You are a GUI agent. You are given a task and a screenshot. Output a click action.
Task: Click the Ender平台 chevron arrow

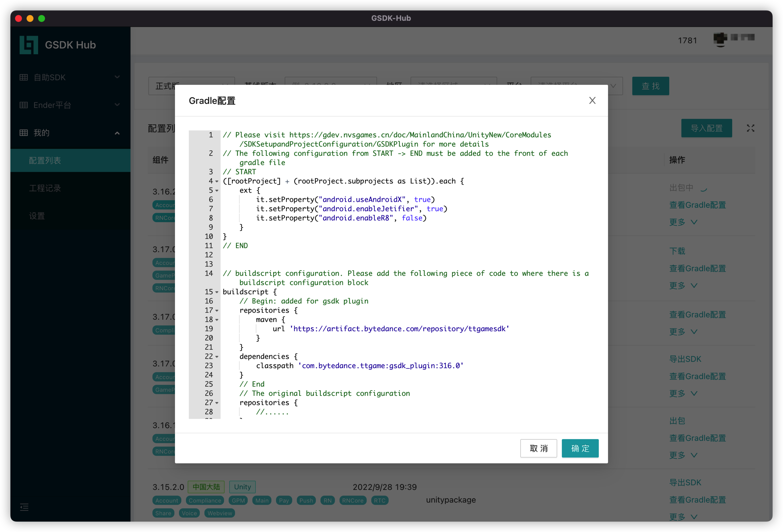pyautogui.click(x=117, y=105)
